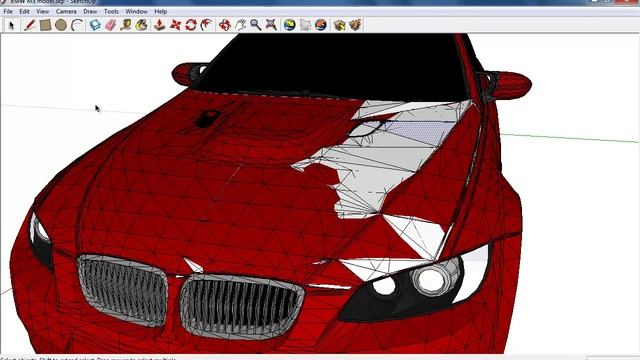
Task: Select the Offset tool
Action: click(x=207, y=25)
